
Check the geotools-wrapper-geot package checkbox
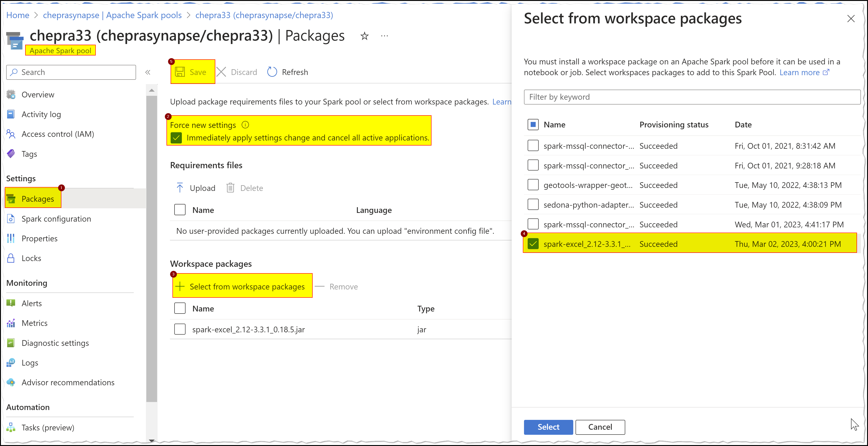point(533,185)
